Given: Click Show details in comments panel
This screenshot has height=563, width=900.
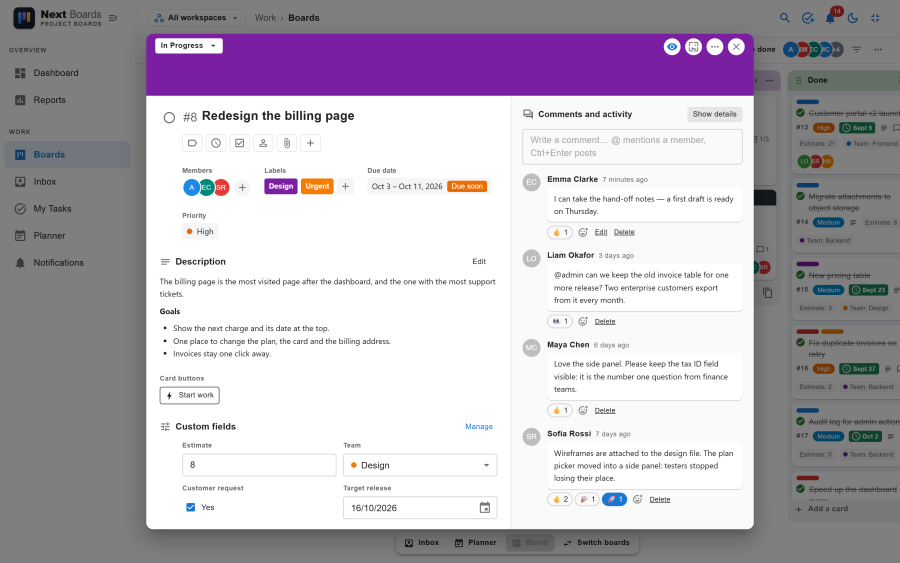Looking at the screenshot, I should tap(714, 114).
